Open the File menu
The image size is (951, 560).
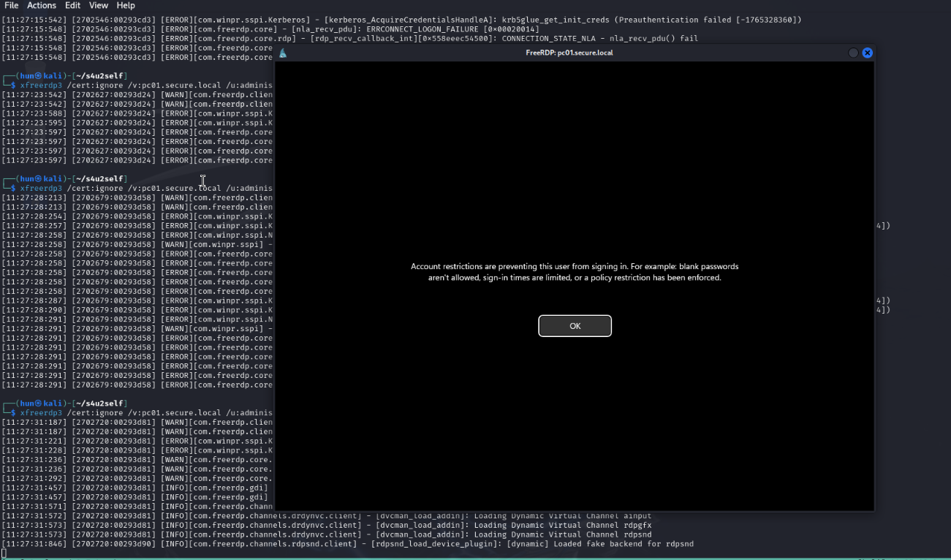[12, 5]
